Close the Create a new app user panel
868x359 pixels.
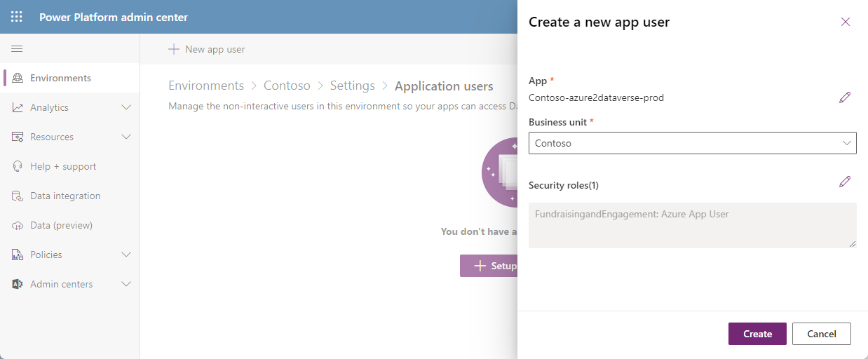coord(846,22)
